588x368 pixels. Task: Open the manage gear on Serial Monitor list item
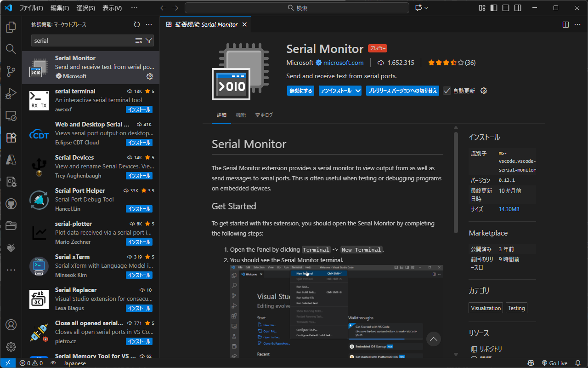149,76
